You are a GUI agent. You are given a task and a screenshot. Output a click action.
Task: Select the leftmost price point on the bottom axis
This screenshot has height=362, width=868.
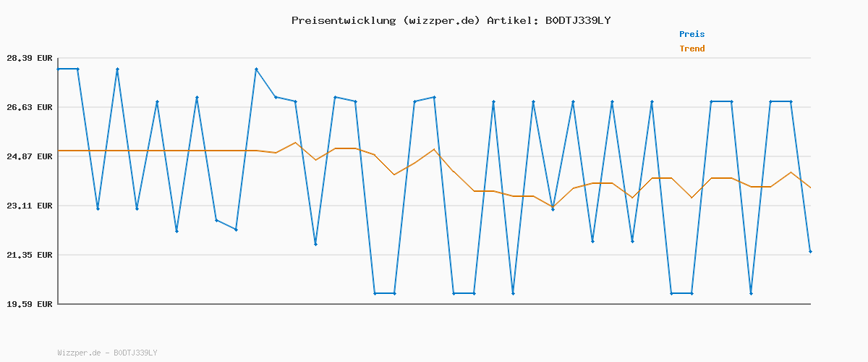[375, 293]
